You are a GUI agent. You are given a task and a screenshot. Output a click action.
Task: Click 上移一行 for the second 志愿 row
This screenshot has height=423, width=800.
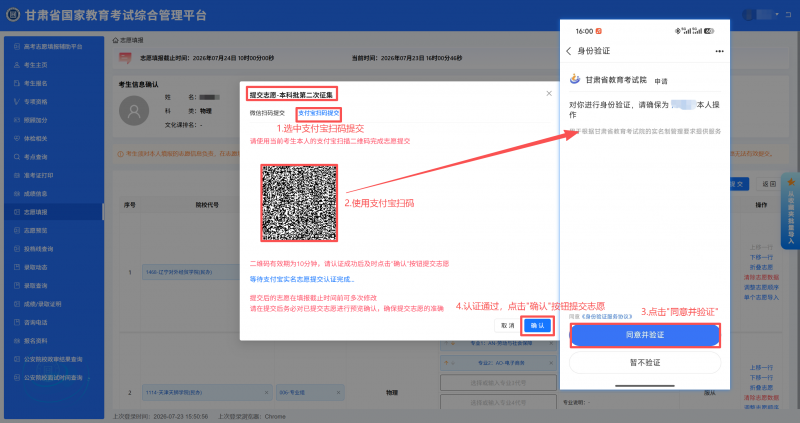pos(761,367)
